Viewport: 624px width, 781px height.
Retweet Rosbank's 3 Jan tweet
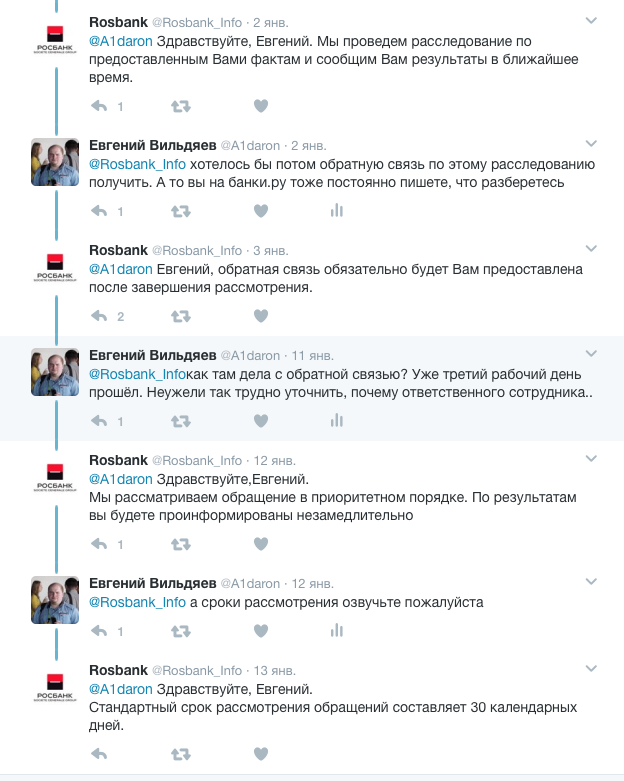tap(181, 316)
